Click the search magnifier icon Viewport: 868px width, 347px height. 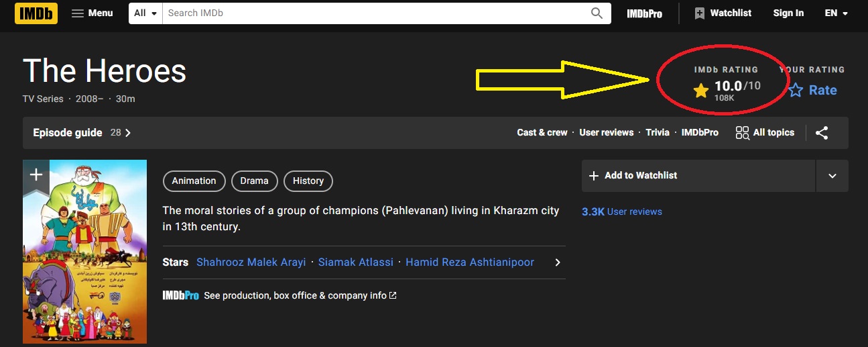pos(597,13)
